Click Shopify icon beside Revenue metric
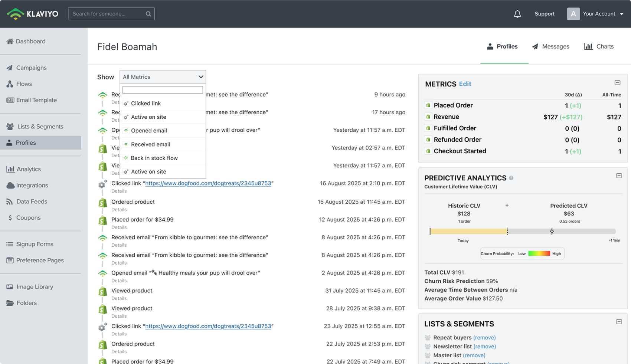The height and width of the screenshot is (364, 631). click(x=428, y=117)
